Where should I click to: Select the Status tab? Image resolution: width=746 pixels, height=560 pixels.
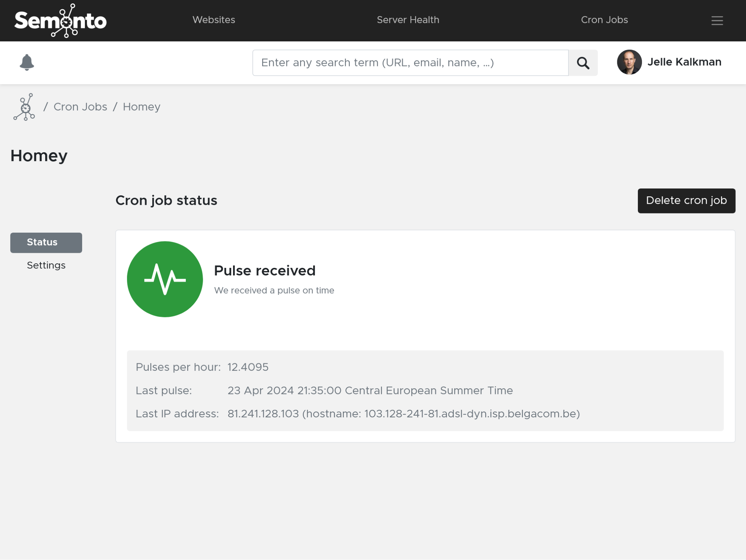click(46, 242)
